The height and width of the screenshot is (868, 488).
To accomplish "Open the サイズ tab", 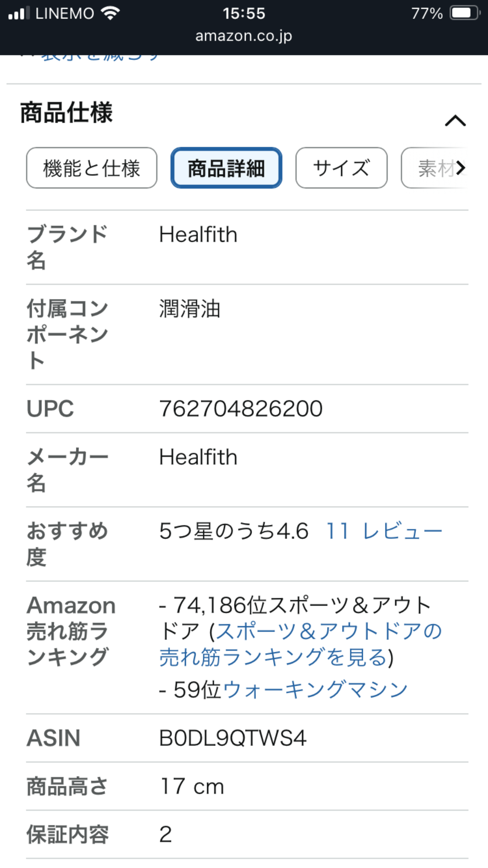I will (341, 168).
